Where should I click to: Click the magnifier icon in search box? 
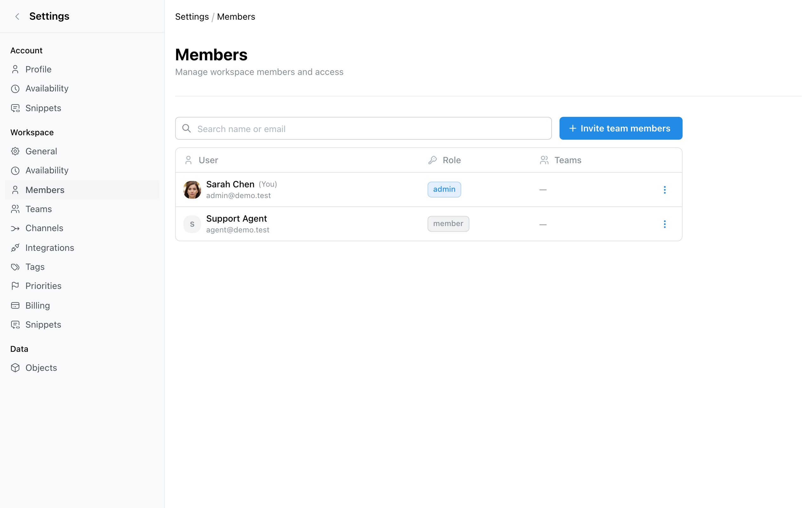187,128
